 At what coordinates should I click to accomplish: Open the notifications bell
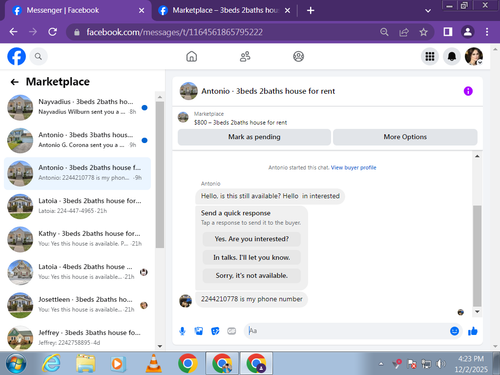click(452, 56)
